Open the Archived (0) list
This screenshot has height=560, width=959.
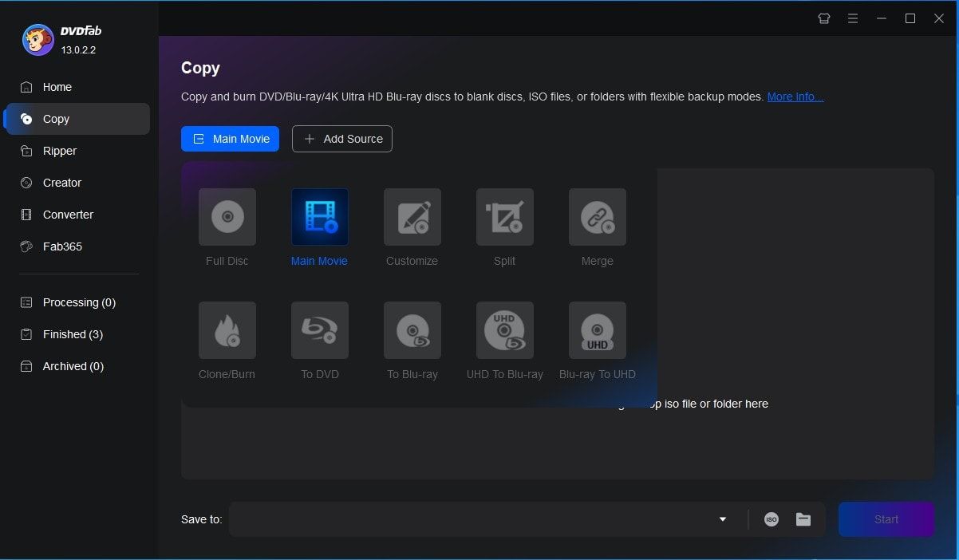pos(77,366)
